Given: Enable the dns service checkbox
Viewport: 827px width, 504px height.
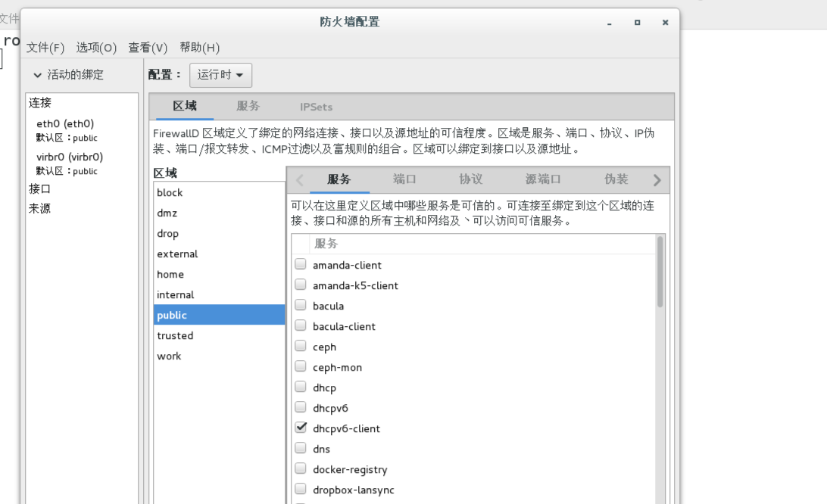Looking at the screenshot, I should click(x=301, y=448).
